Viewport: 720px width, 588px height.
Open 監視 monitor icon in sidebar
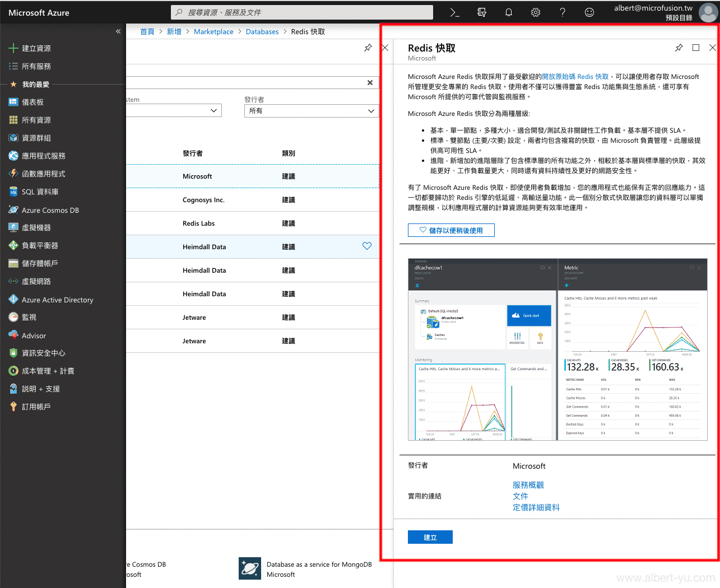[x=13, y=317]
